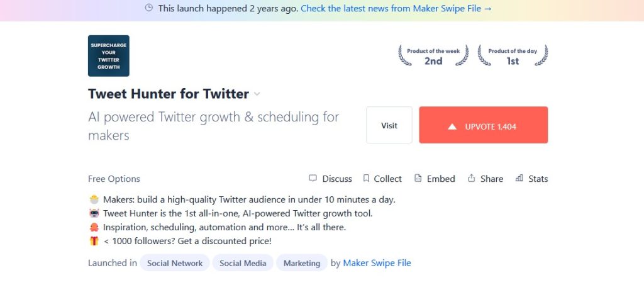Screen dimensions: 644x285
Task: Click the Stats bar chart icon
Action: point(519,178)
